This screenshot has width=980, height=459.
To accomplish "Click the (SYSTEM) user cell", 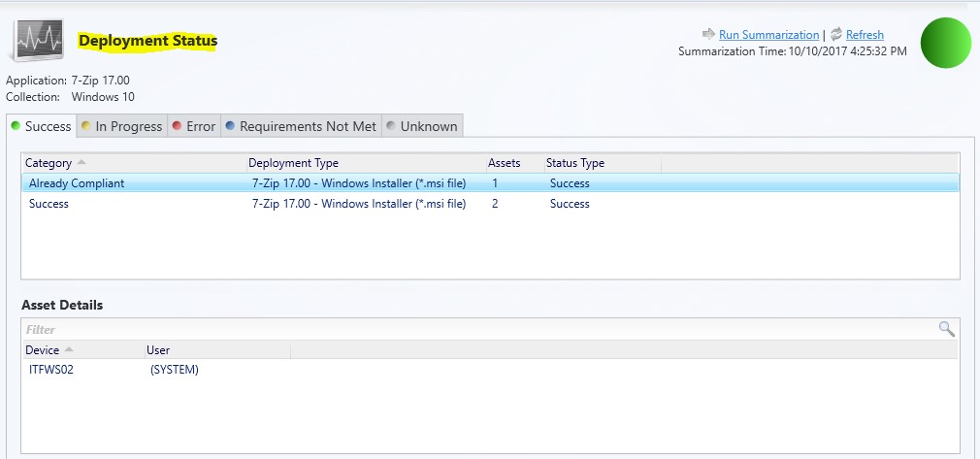I will point(175,370).
